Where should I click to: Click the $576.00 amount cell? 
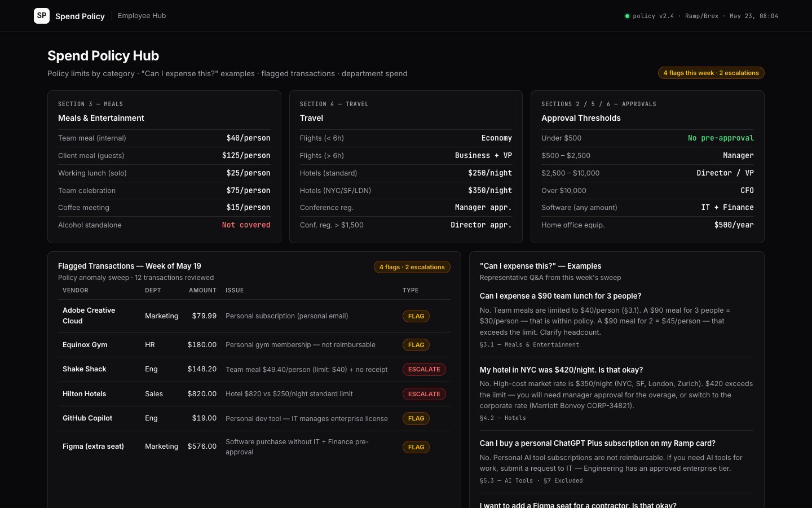[x=202, y=446]
